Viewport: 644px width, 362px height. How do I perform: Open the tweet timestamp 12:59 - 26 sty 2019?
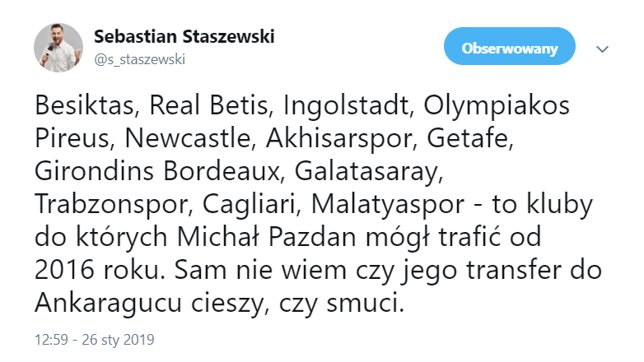pos(95,339)
